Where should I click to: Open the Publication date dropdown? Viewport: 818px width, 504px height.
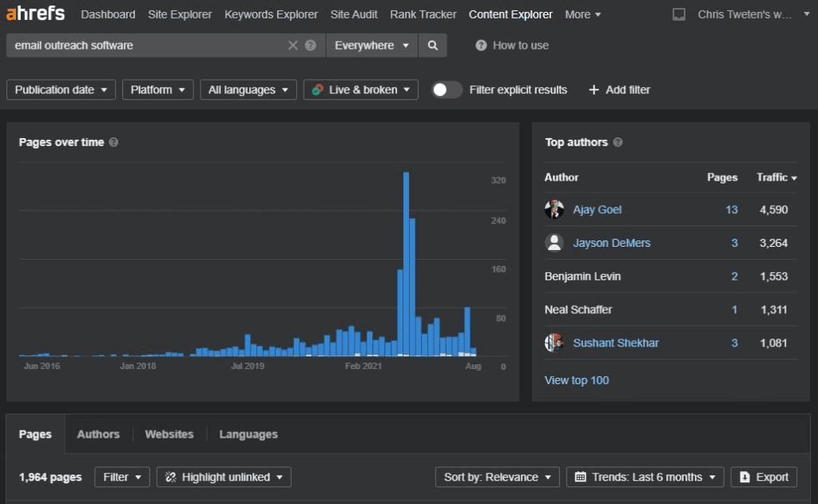click(x=61, y=89)
